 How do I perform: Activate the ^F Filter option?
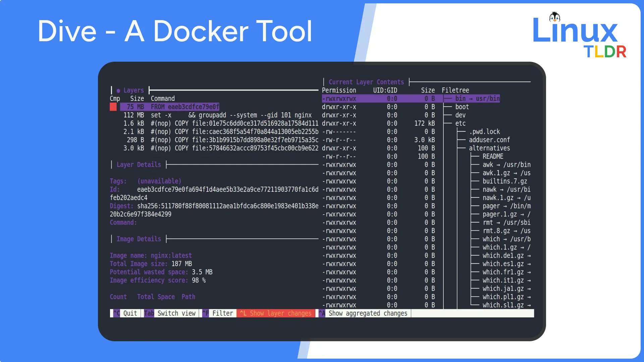(219, 313)
